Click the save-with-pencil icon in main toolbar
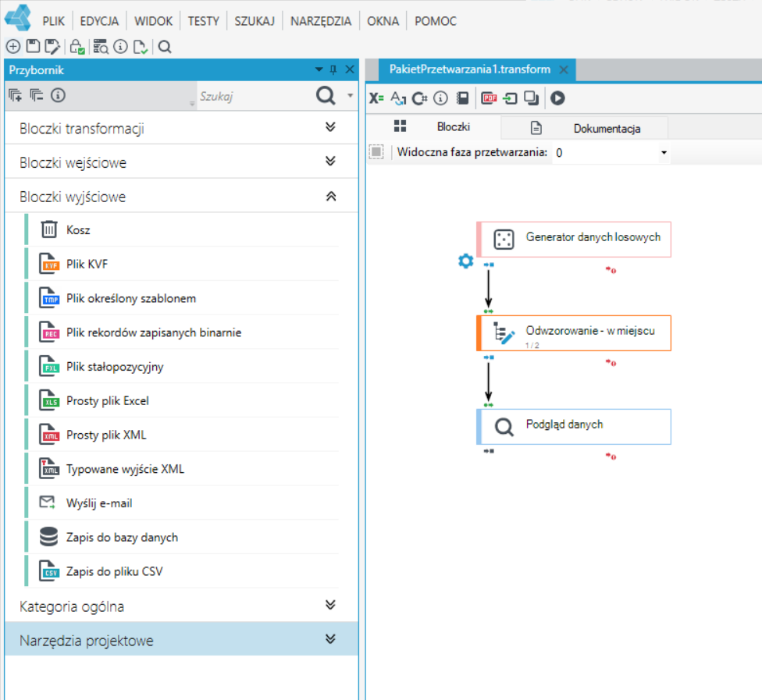Viewport: 762px width, 700px height. (52, 47)
